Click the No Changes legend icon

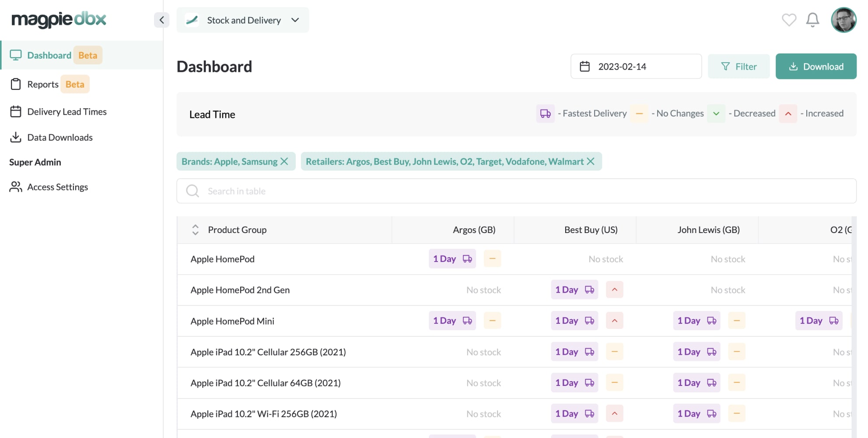(639, 113)
